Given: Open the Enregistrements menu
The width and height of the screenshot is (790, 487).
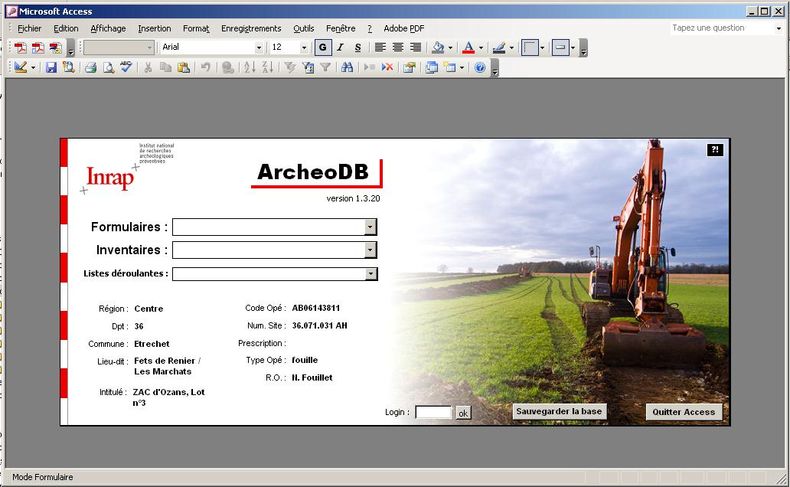Looking at the screenshot, I should coord(251,29).
